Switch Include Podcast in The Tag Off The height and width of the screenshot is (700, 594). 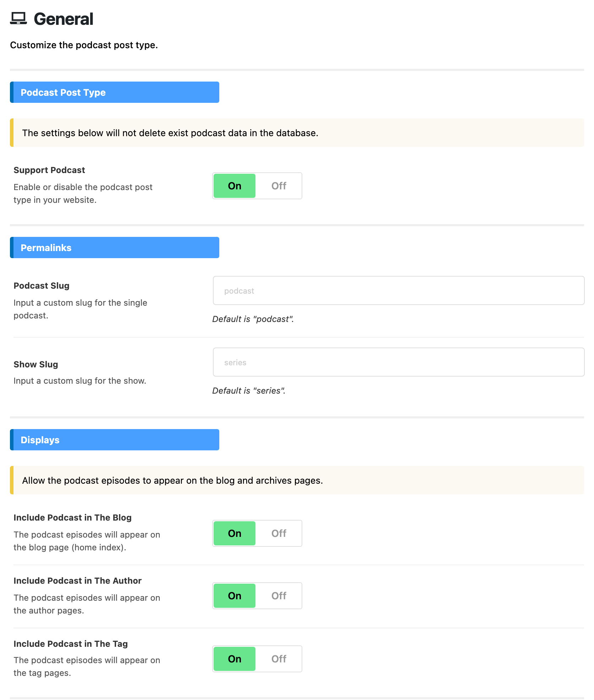[x=279, y=659]
